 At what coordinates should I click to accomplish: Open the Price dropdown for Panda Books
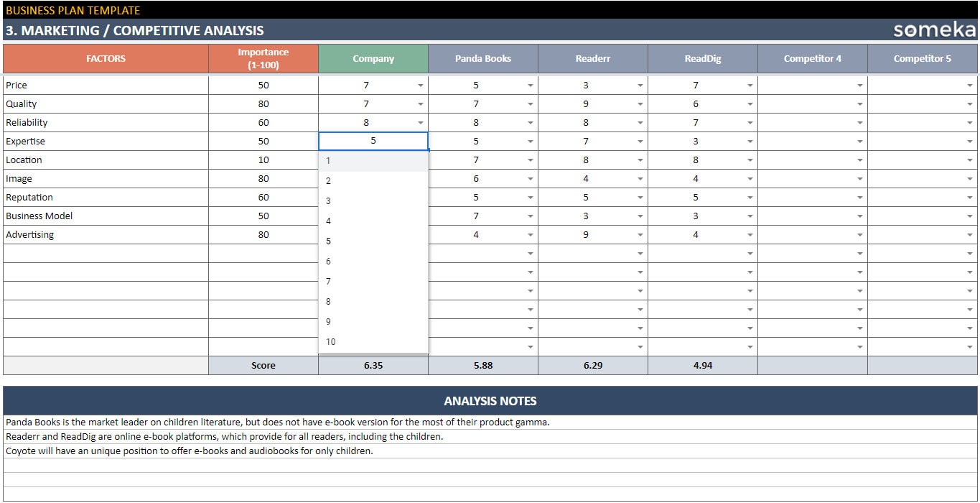530,85
